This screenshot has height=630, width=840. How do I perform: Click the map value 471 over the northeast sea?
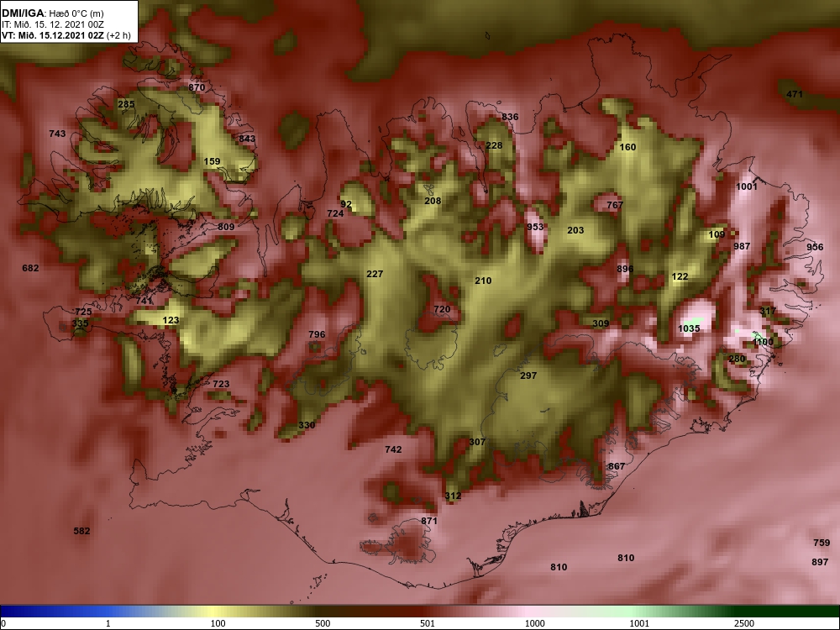pos(795,94)
